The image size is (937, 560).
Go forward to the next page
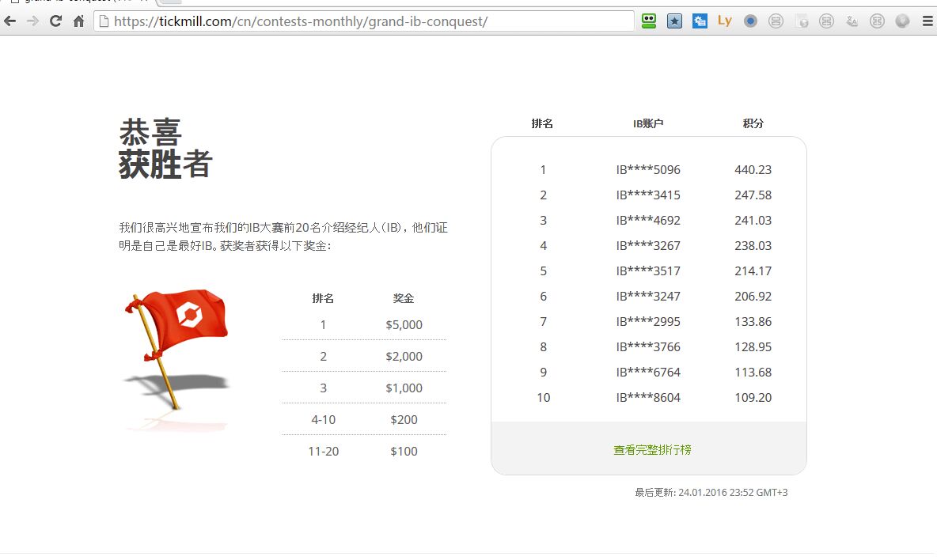pos(33,21)
